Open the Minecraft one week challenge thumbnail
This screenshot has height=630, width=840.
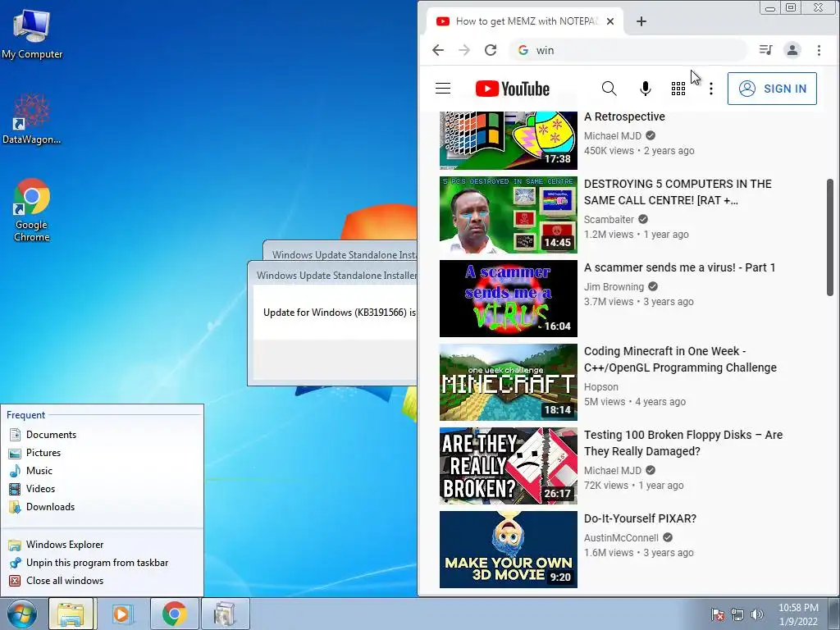[x=509, y=382]
